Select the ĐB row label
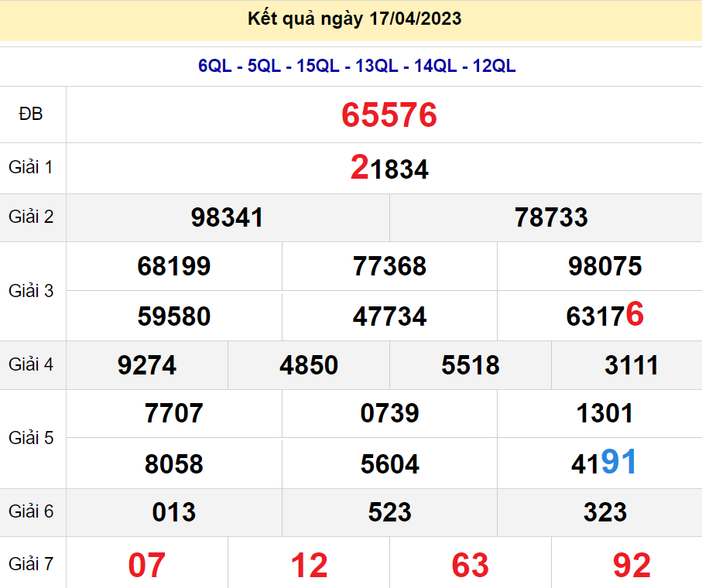The width and height of the screenshot is (702, 588). [x=32, y=115]
